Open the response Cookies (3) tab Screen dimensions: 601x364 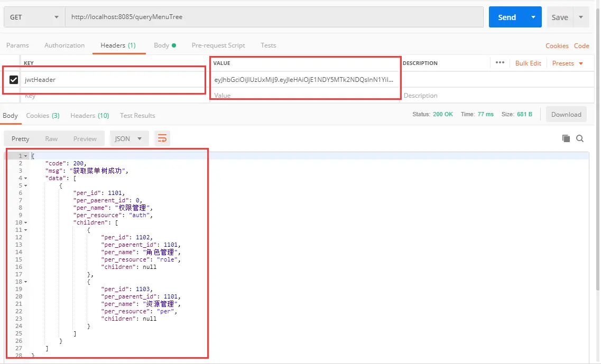42,115
